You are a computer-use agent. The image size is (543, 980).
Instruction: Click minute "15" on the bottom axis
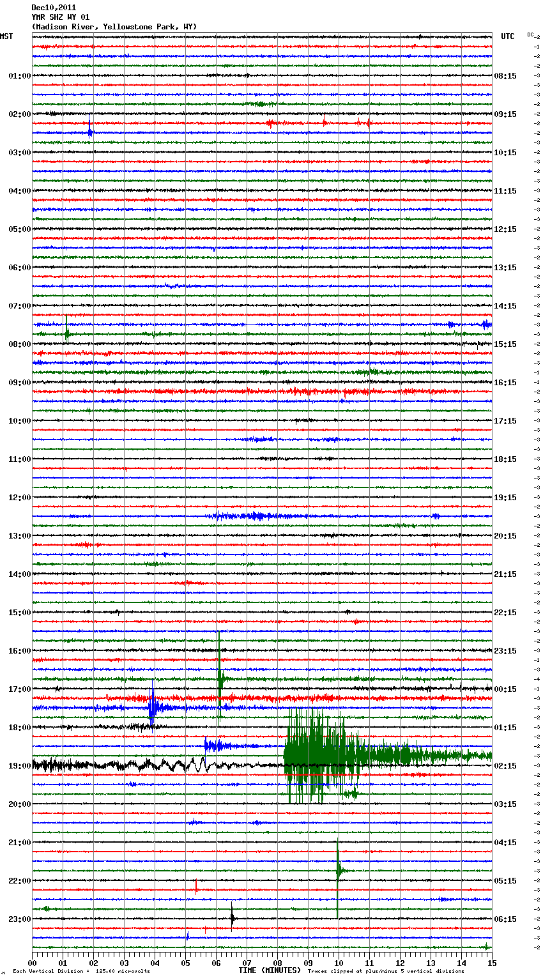click(492, 963)
